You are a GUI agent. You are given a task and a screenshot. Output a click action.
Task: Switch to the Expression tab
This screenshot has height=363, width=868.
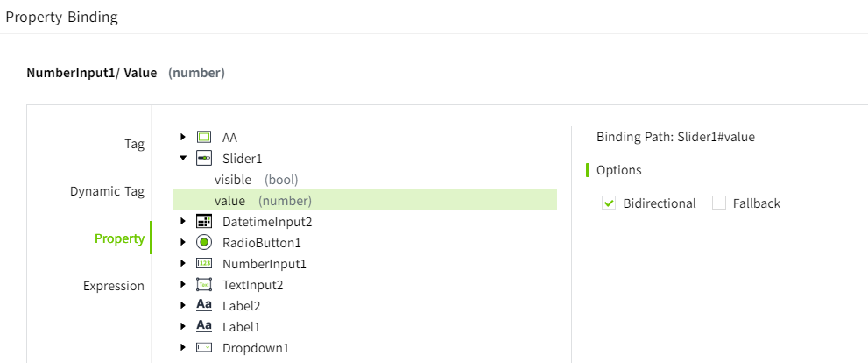pos(113,286)
